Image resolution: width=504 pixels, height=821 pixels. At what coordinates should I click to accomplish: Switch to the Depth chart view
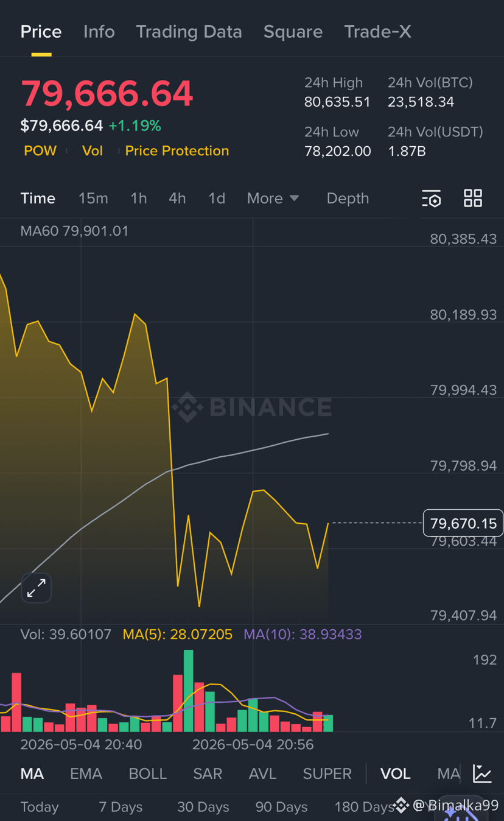(348, 199)
